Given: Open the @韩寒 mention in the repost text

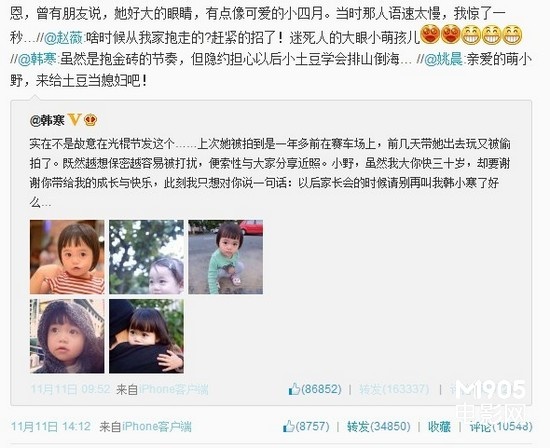Looking at the screenshot, I should pyautogui.click(x=38, y=60).
